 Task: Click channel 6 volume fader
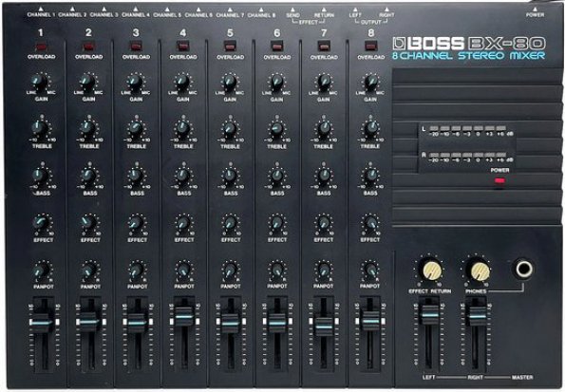[276, 323]
